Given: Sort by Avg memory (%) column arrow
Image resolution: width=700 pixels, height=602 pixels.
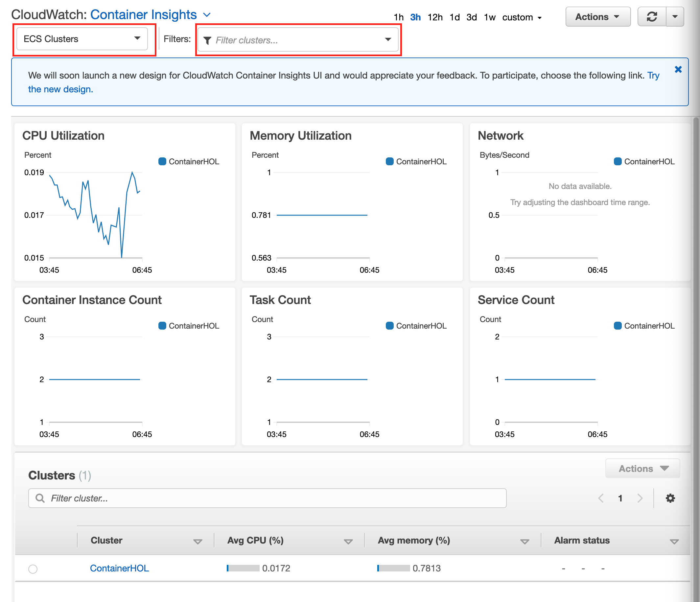Looking at the screenshot, I should coord(524,542).
